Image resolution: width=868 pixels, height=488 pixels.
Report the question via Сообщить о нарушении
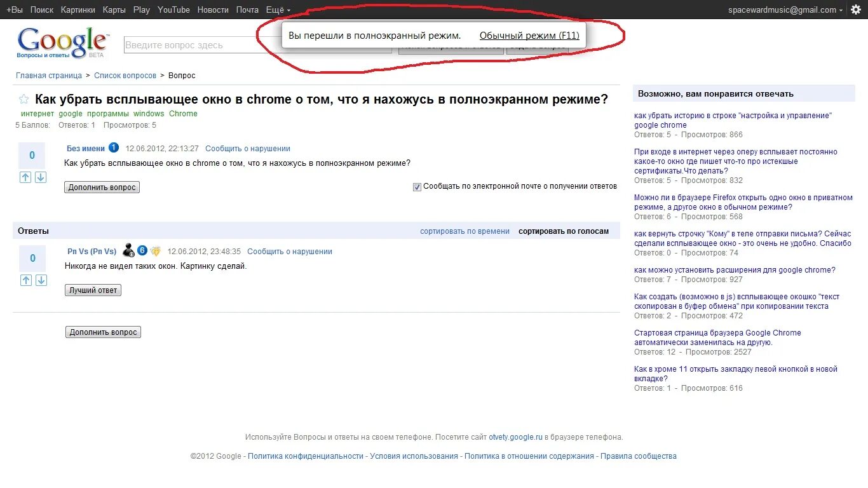248,149
